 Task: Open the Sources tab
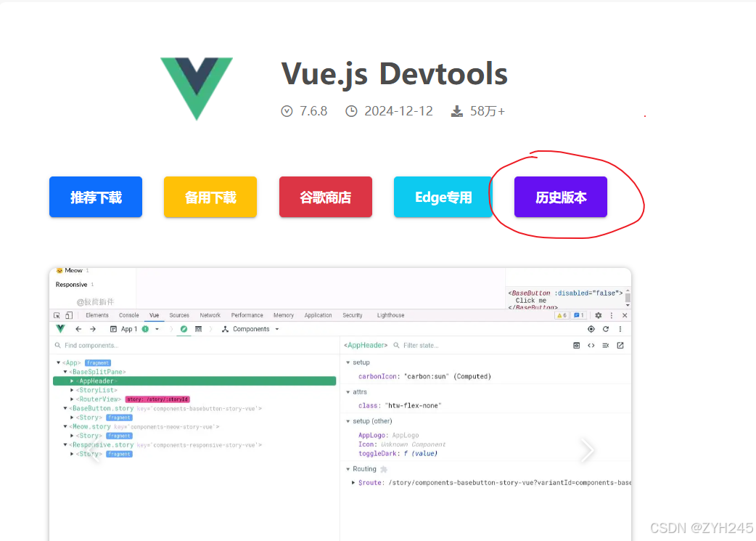(179, 315)
